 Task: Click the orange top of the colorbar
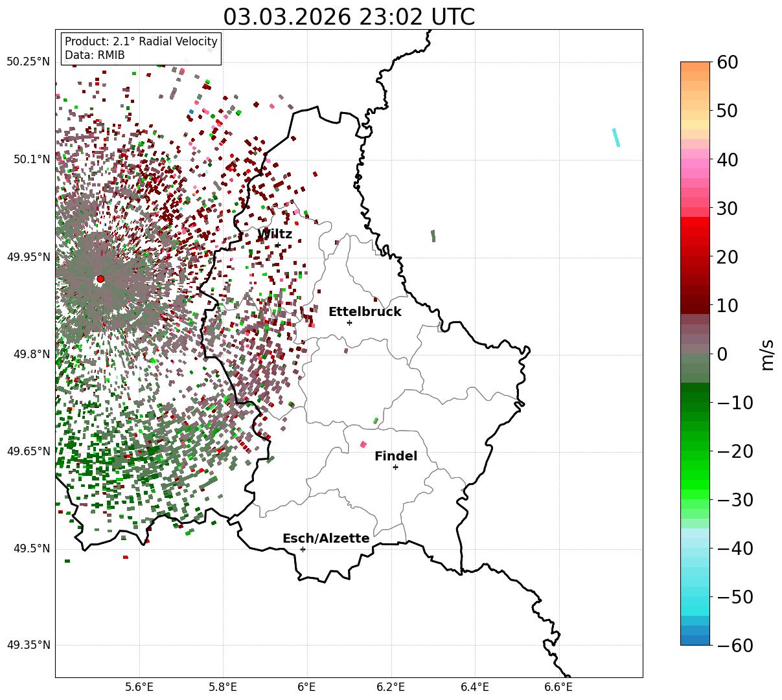(695, 67)
